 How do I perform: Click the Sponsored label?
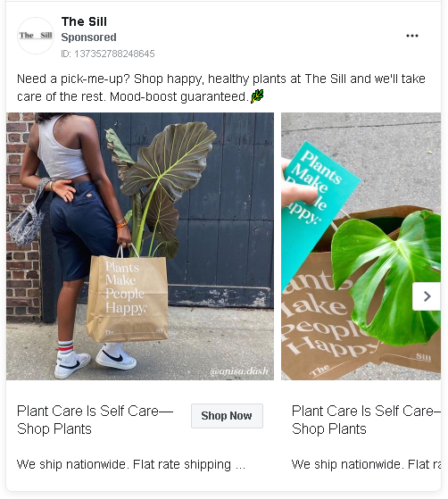[88, 37]
